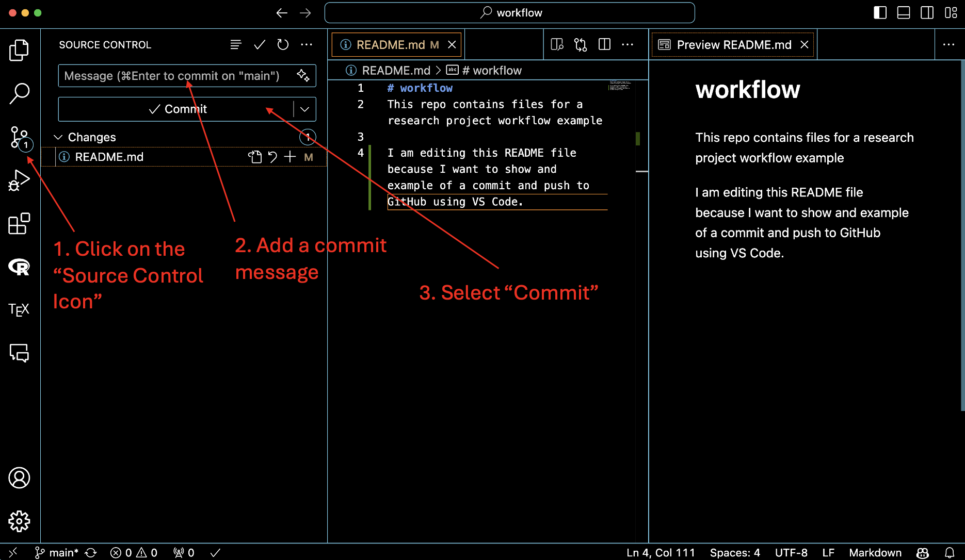Refresh the Source Control view
Viewport: 965px width, 560px height.
(283, 45)
